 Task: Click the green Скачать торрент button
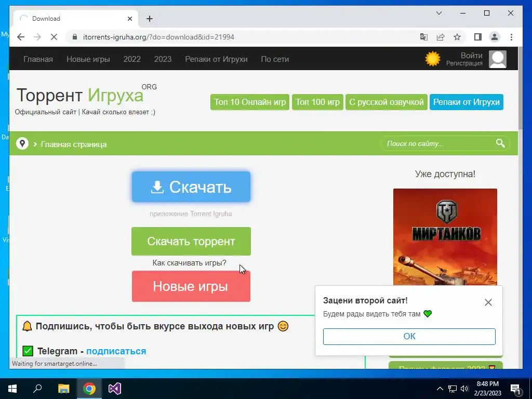click(191, 241)
